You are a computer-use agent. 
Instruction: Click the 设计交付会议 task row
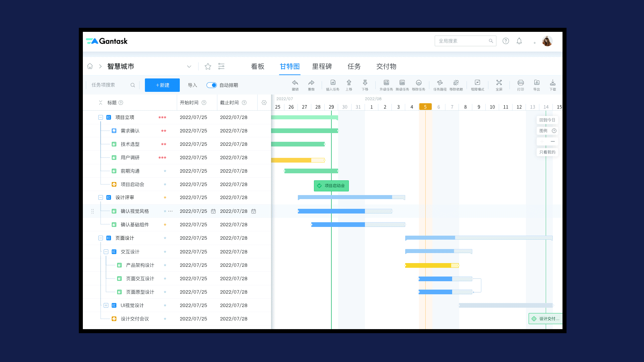coord(177,319)
